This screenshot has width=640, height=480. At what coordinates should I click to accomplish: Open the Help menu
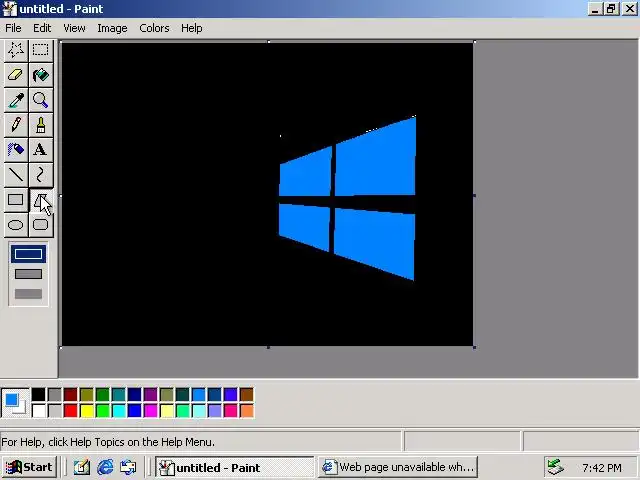point(191,28)
